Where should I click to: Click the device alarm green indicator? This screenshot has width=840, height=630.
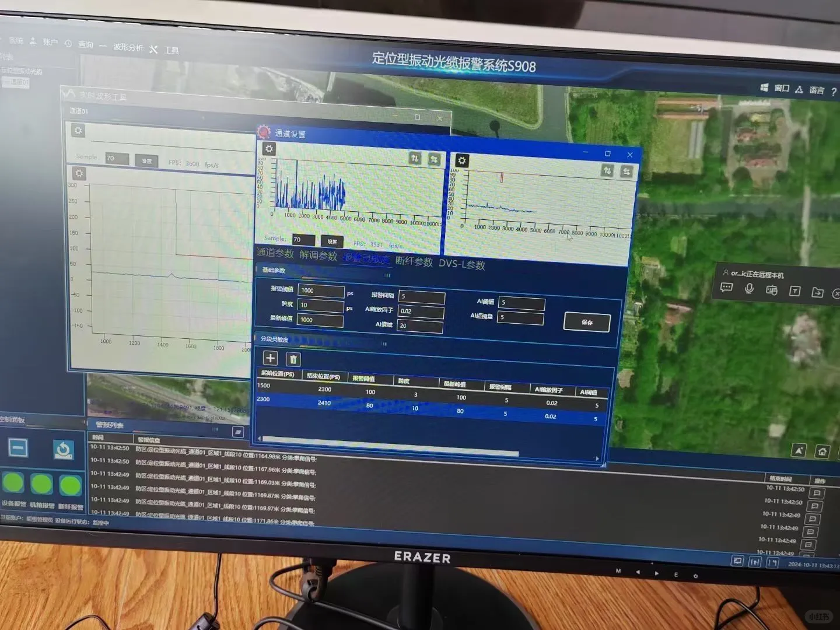coord(13,483)
